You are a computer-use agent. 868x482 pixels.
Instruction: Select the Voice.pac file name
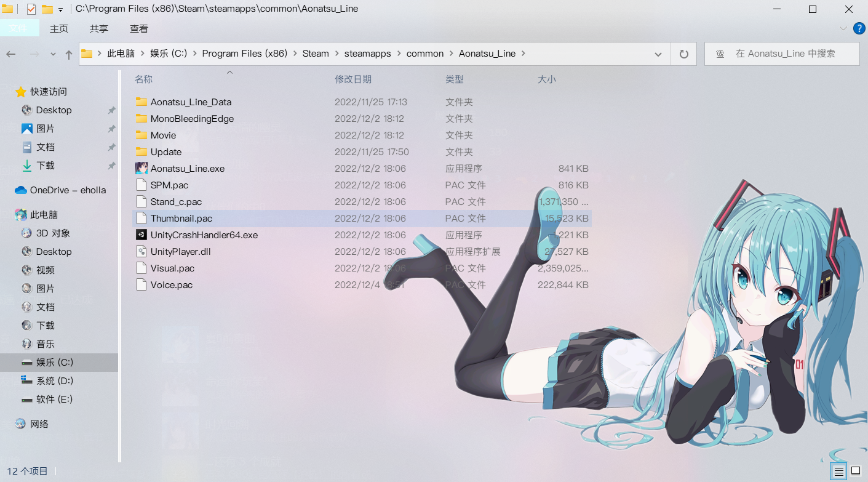(x=172, y=285)
